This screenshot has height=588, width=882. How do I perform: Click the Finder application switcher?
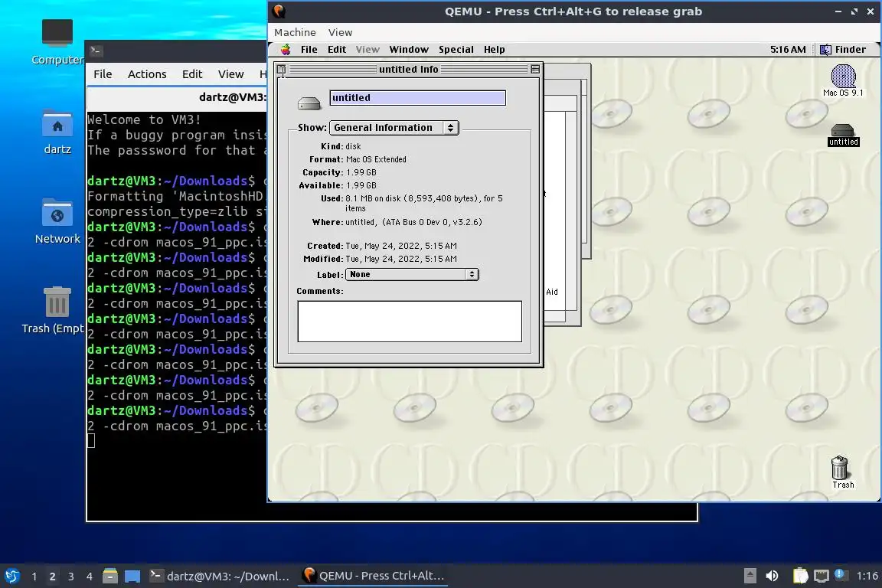coord(843,50)
